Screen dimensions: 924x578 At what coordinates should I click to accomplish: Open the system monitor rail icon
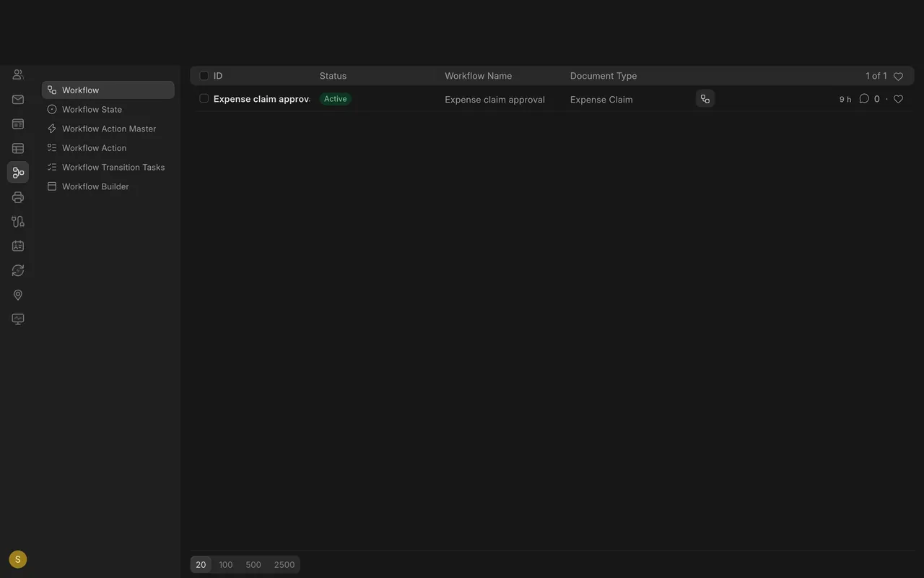18,319
